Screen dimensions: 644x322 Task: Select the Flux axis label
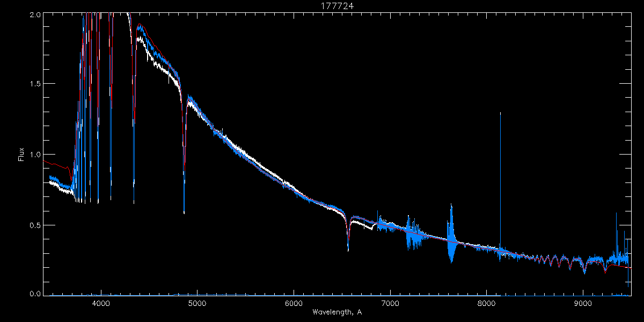[21, 155]
